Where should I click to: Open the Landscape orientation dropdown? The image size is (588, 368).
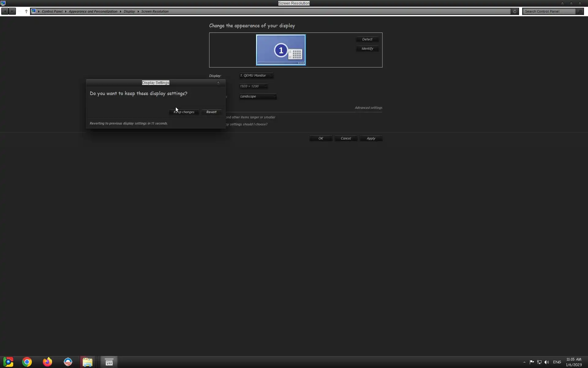(x=258, y=96)
